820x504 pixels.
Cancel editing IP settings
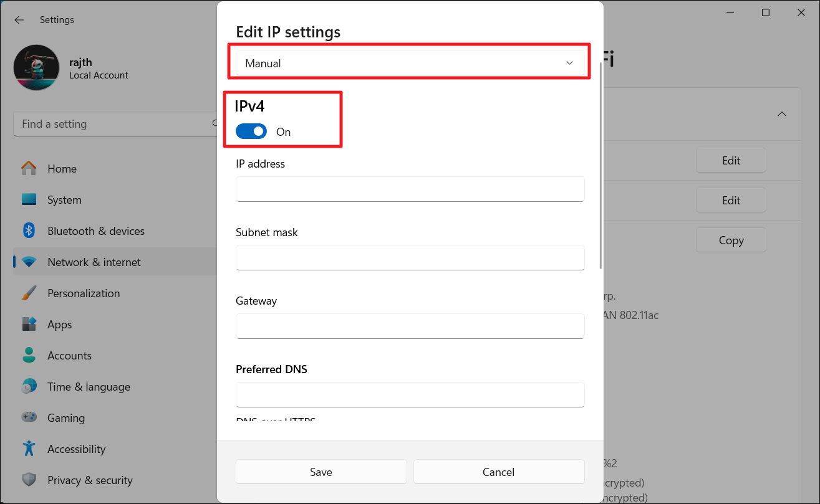pyautogui.click(x=499, y=472)
